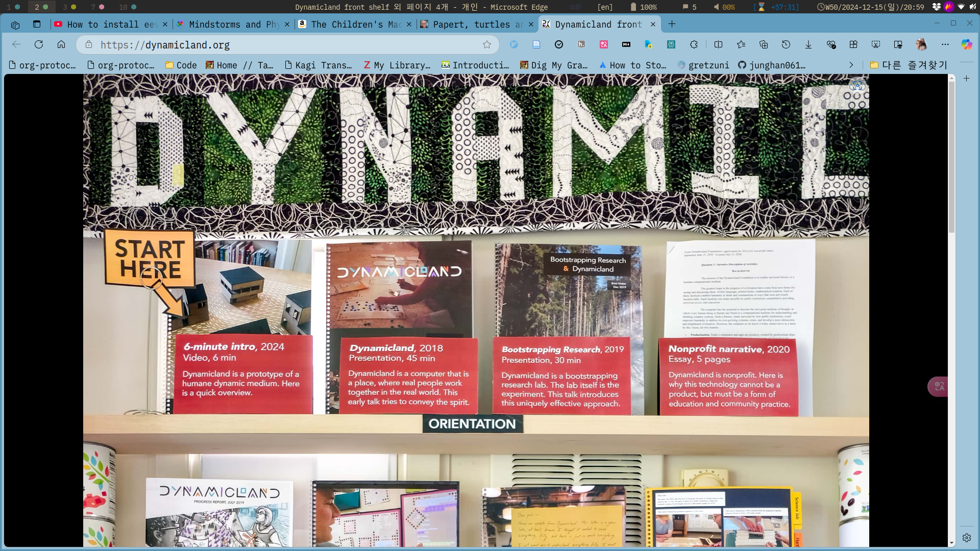Click the battery 100% indicator
The width and height of the screenshot is (980, 551).
pos(643,7)
